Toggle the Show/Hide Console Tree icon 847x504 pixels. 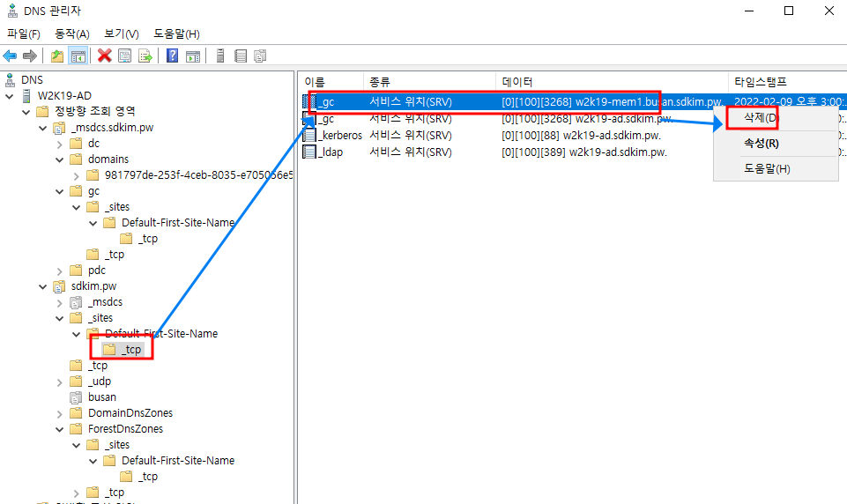click(78, 56)
